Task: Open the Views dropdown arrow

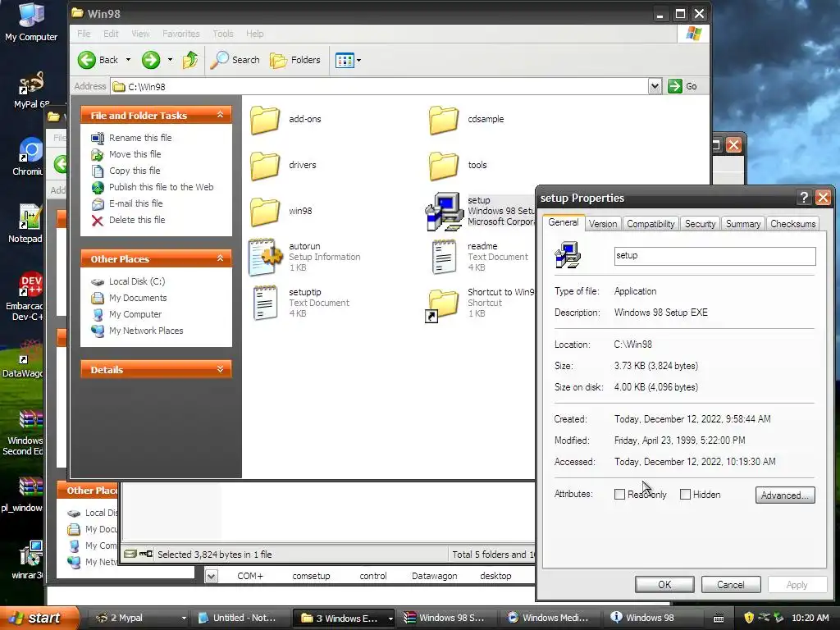Action: [359, 60]
